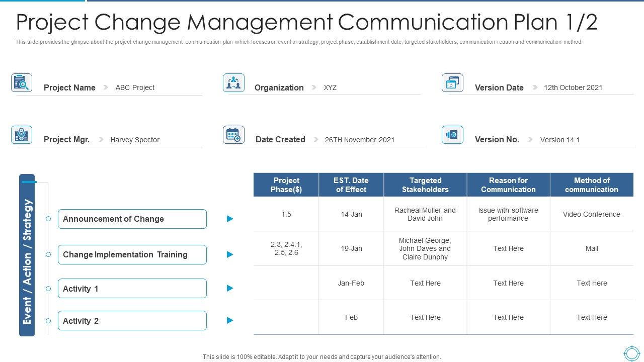
Task: Click the chevron after Organization label
Action: 314,87
